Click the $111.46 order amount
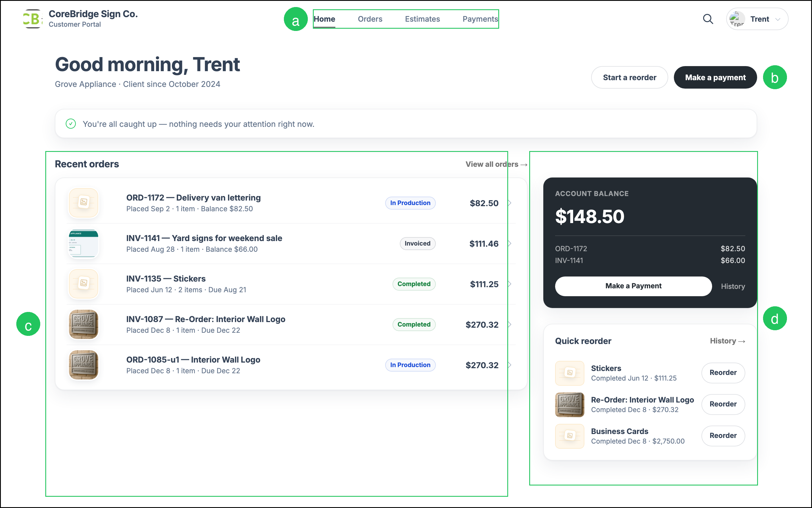The image size is (812, 508). (484, 244)
